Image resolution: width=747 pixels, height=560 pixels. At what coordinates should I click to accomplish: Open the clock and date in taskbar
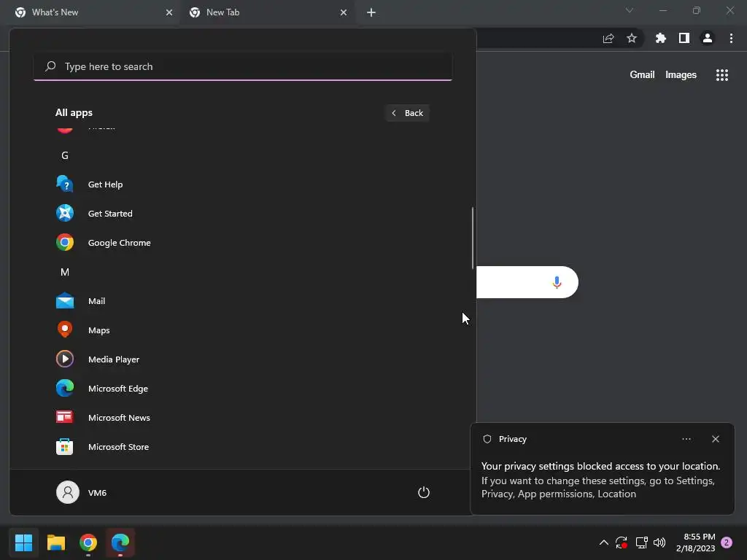click(x=695, y=542)
